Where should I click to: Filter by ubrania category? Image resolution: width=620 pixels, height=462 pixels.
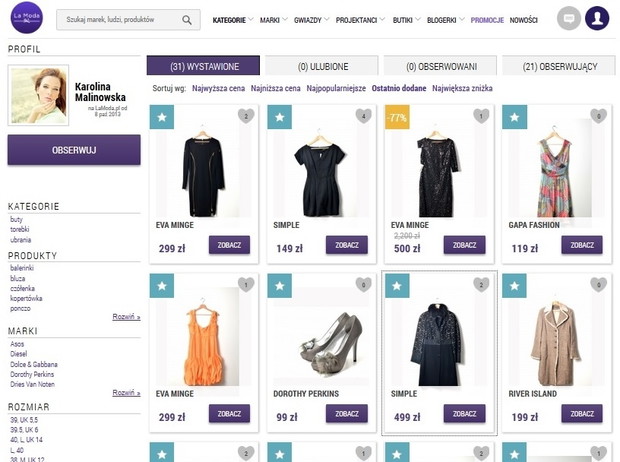click(x=21, y=240)
